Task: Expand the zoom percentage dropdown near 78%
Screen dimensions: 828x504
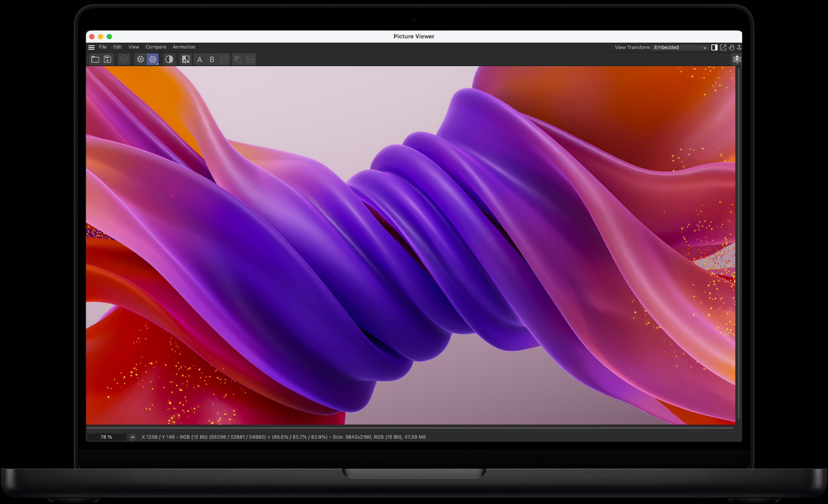Action: point(132,437)
